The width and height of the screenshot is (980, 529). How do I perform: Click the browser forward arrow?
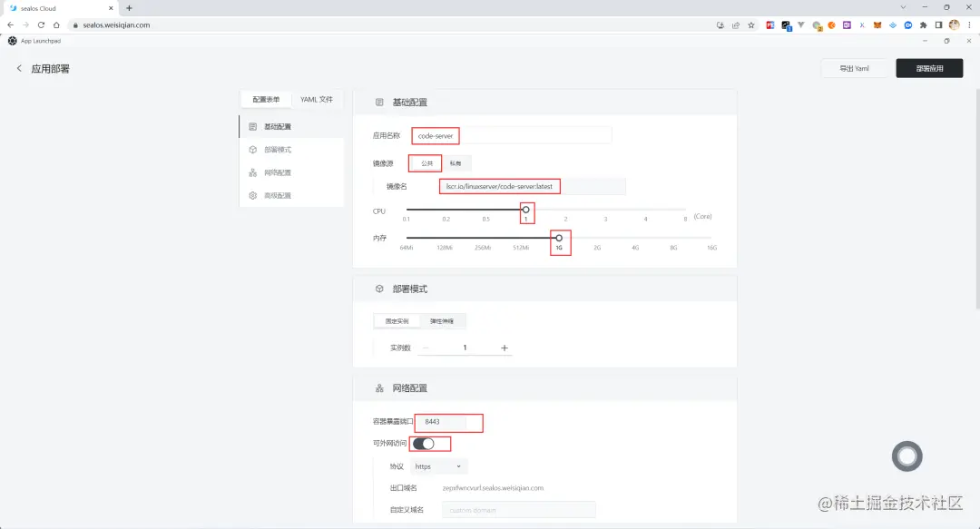tap(25, 25)
